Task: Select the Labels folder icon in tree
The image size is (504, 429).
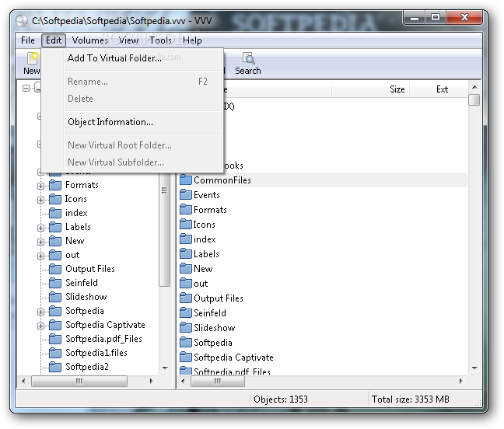Action: (x=55, y=227)
